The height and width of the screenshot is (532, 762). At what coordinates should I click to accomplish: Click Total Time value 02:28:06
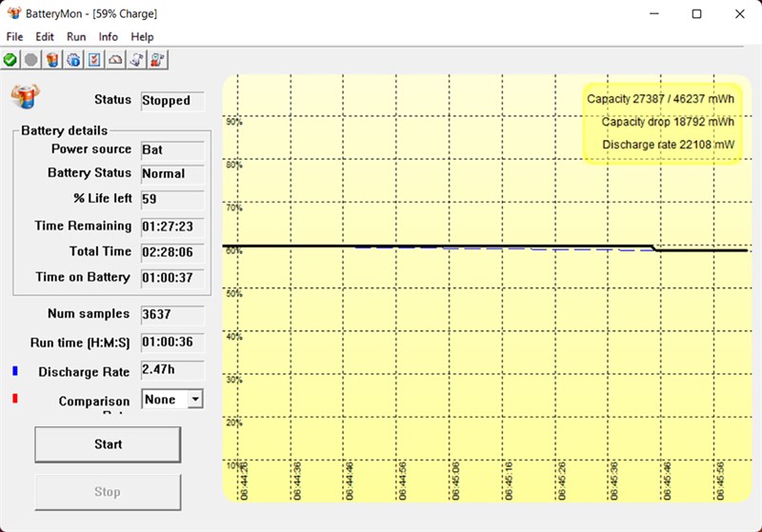tap(172, 252)
